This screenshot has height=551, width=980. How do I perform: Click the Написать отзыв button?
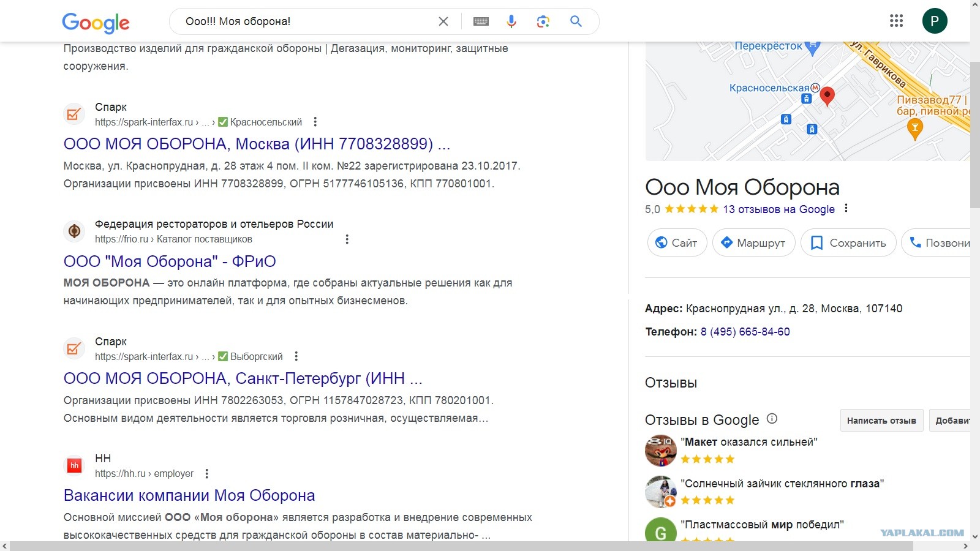[x=881, y=421]
